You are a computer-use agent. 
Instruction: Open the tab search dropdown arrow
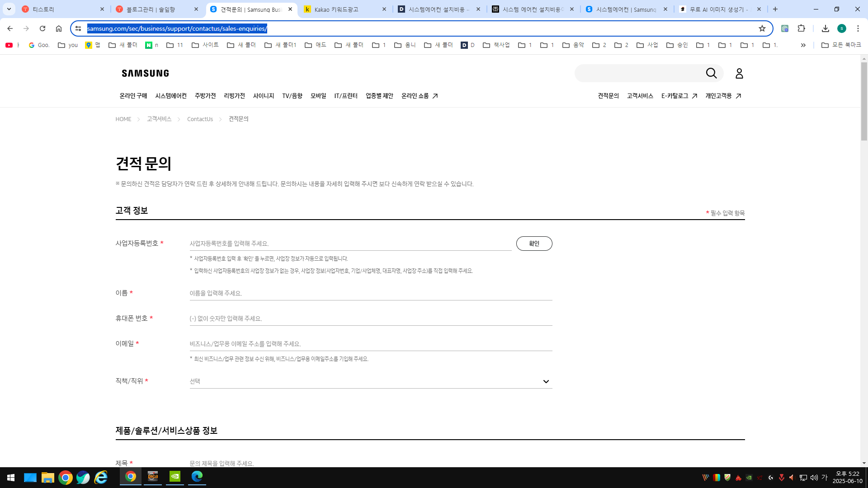pos(9,9)
